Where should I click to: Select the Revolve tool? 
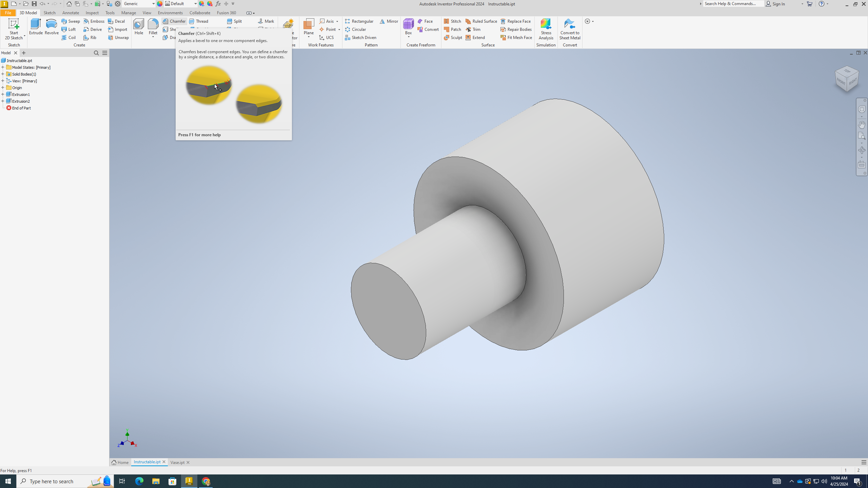coord(52,27)
